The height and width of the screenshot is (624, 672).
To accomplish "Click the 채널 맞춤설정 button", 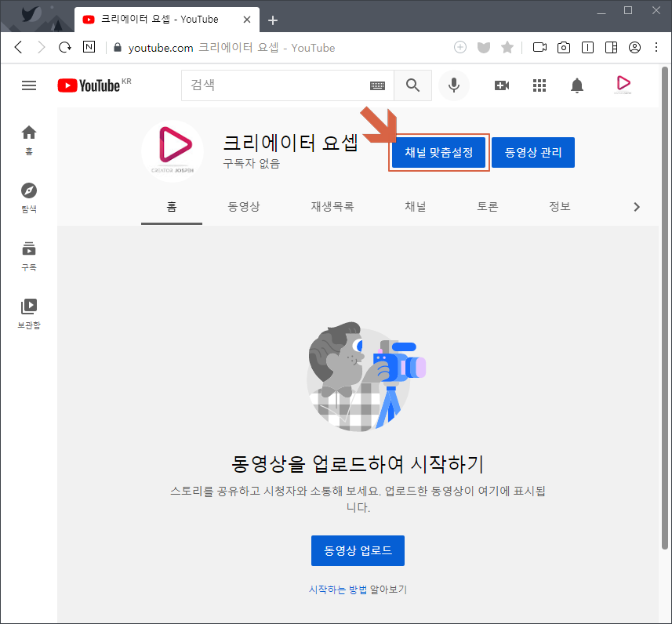I will point(439,152).
